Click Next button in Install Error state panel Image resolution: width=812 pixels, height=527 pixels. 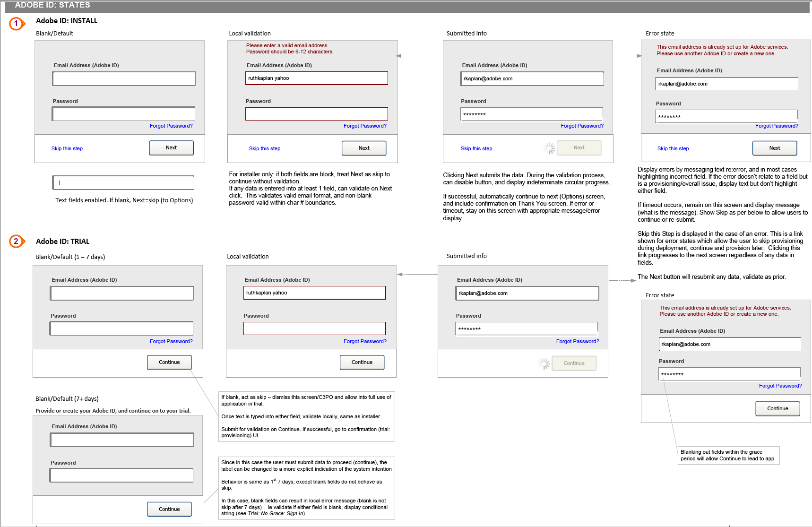(775, 148)
